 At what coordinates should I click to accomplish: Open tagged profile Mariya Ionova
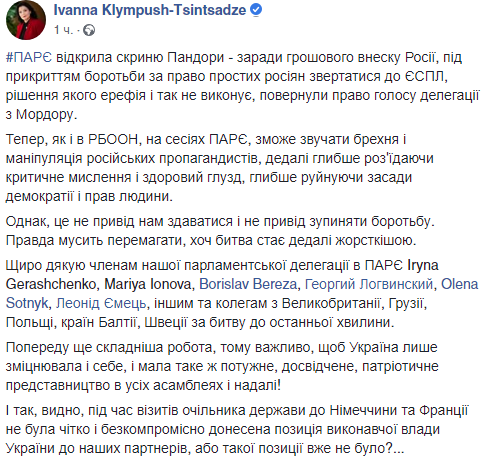pos(148,284)
